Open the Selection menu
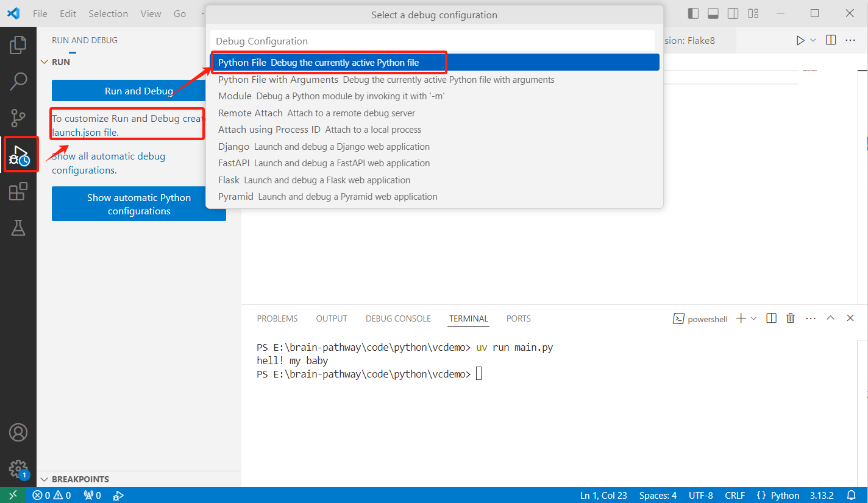This screenshot has height=503, width=868. coord(108,13)
